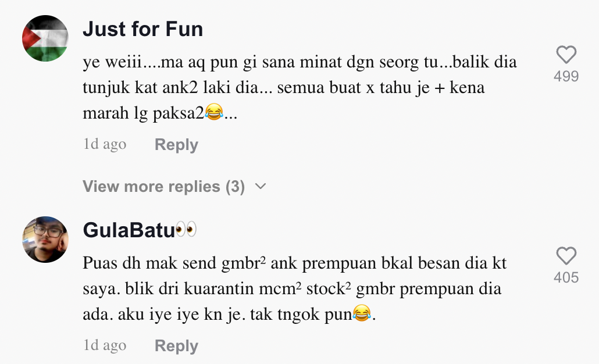This screenshot has width=599, height=364.
Task: Open the 'Just for Fun' username
Action: click(143, 29)
